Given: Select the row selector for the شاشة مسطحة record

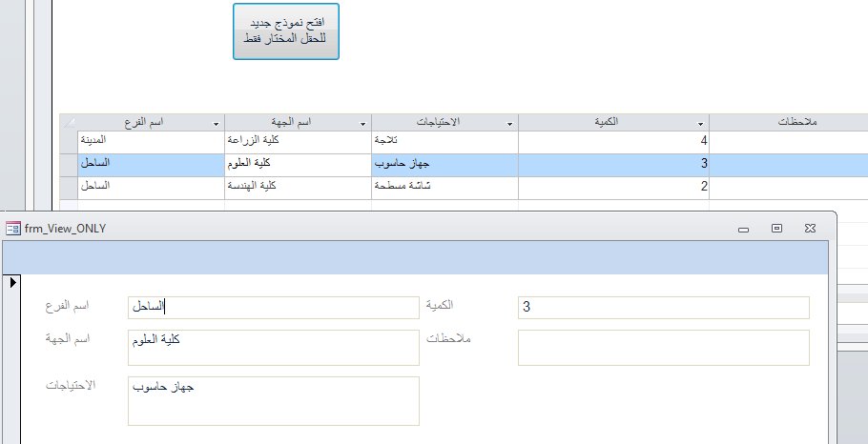Looking at the screenshot, I should (69, 188).
